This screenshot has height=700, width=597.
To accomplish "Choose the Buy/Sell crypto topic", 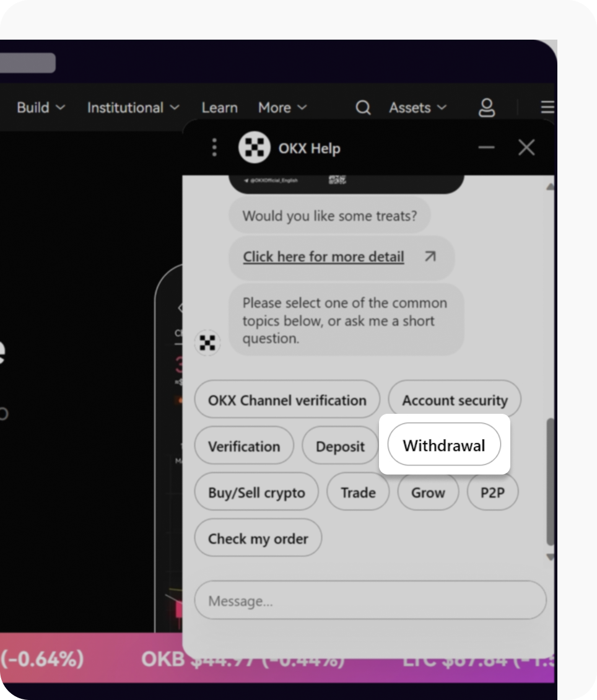I will [256, 492].
